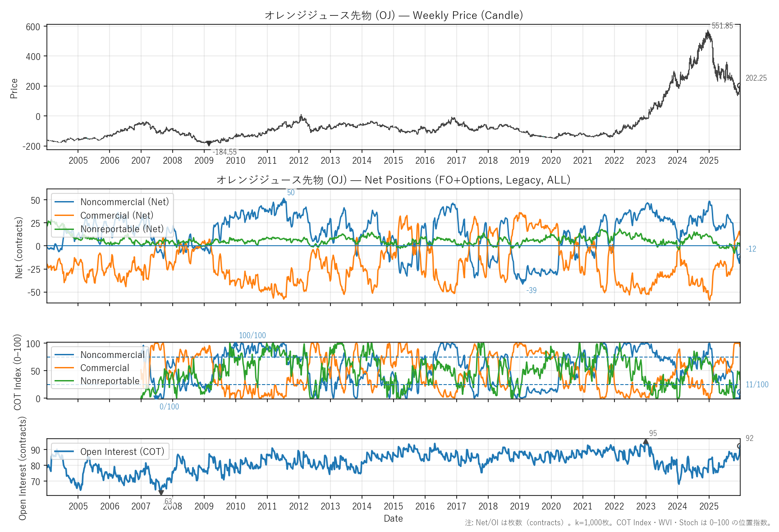The image size is (779, 532).
Task: Click the open interest low triangle marker at 63
Action: 161,492
